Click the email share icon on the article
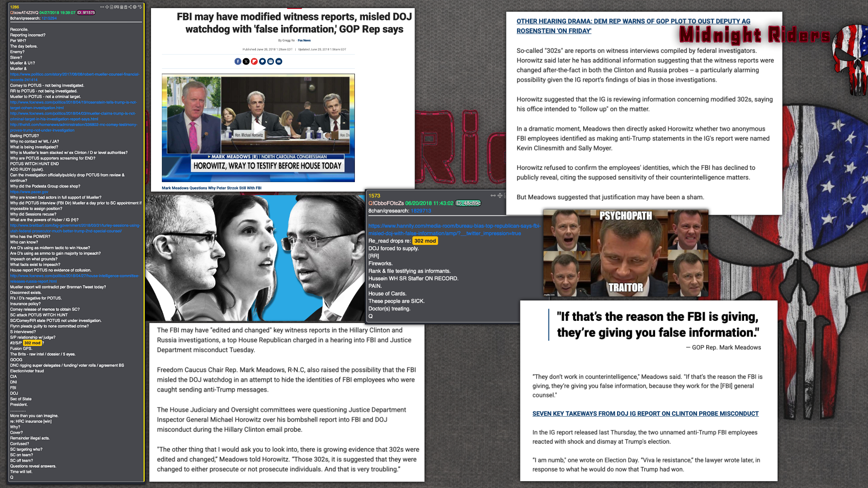This screenshot has width=868, height=488. (279, 61)
